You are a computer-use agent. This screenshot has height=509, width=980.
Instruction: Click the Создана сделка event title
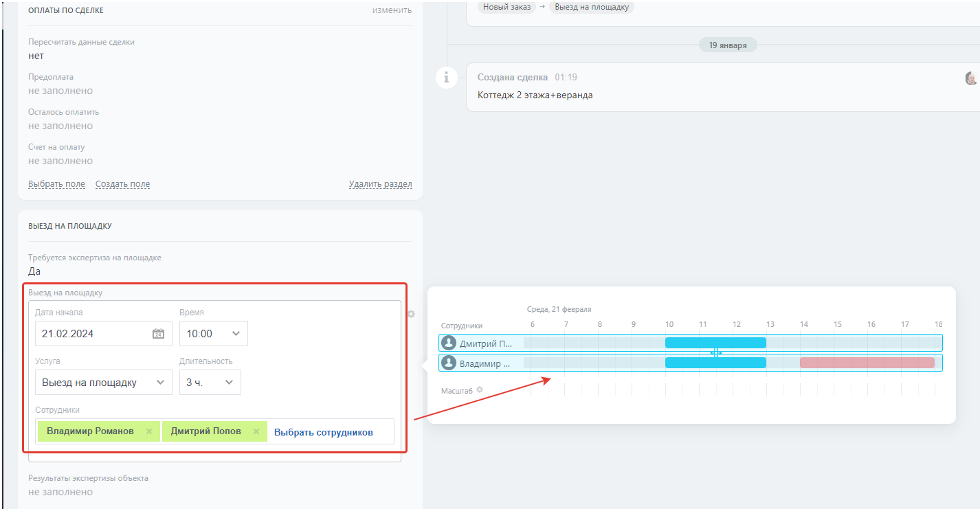tap(513, 77)
